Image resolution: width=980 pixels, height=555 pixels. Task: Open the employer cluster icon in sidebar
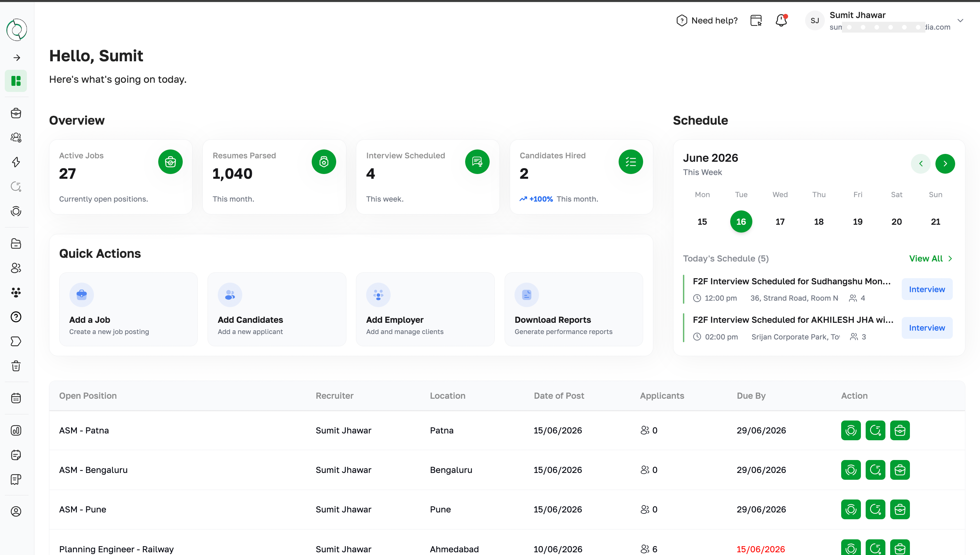16,292
